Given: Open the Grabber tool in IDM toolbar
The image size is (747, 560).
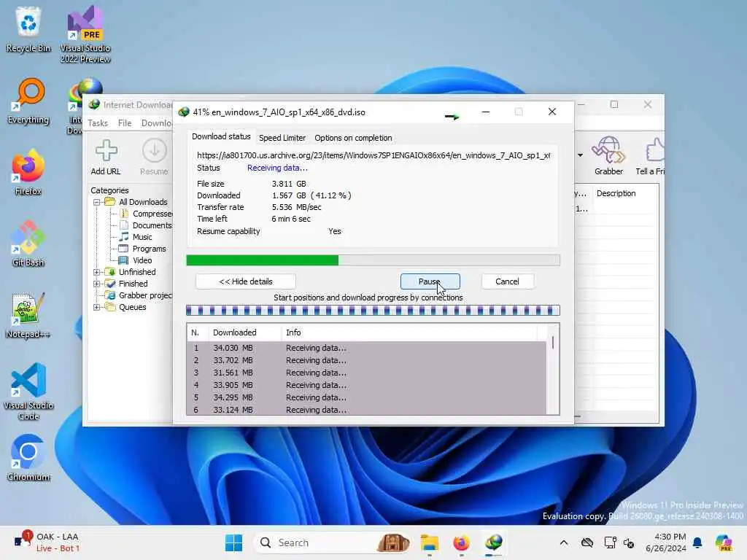Looking at the screenshot, I should (x=608, y=156).
